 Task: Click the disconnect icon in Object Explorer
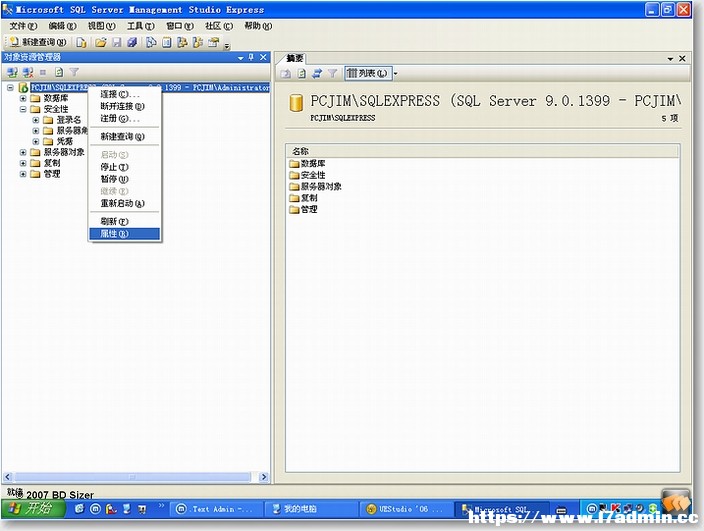[28, 72]
